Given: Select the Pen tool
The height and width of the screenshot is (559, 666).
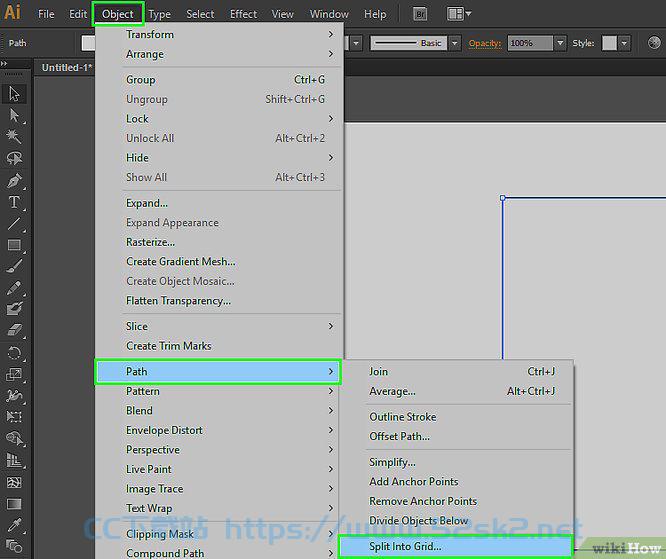Looking at the screenshot, I should tap(14, 180).
